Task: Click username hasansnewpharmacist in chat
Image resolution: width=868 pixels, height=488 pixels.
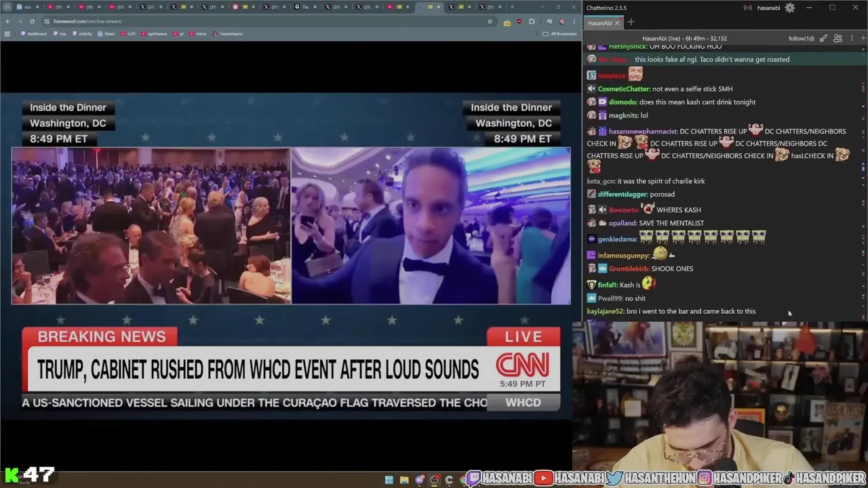Action: tap(643, 131)
